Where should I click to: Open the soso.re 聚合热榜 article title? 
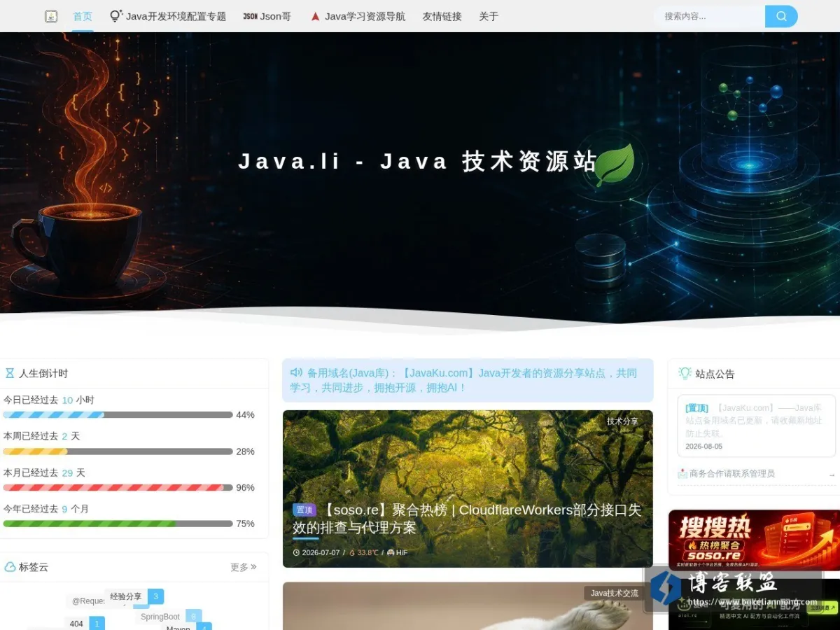coord(467,519)
